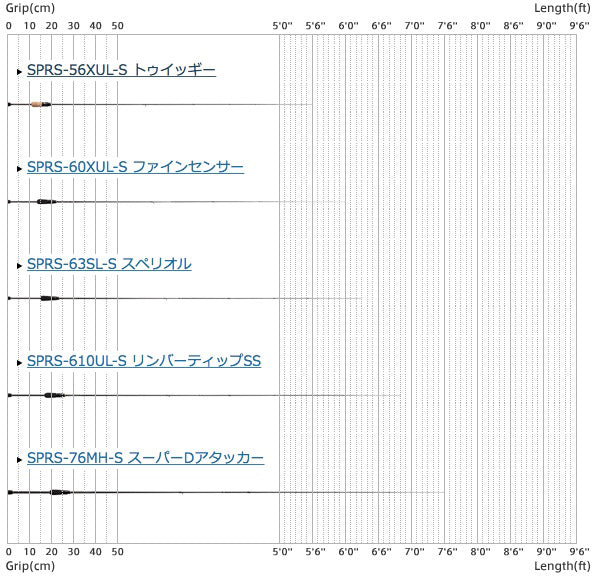Viewport: 599px width, 579px height.
Task: Click the cork grip on SPRS-56XUL-S rod
Action: tap(37, 104)
